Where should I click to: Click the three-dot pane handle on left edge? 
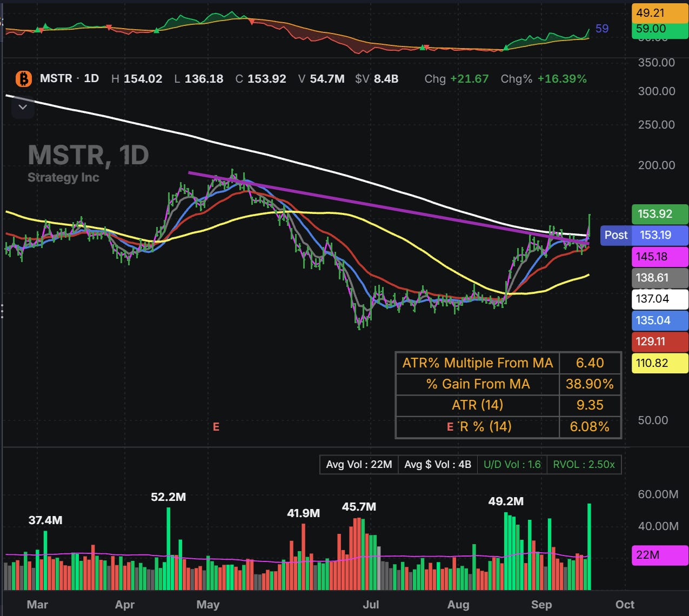point(2,311)
